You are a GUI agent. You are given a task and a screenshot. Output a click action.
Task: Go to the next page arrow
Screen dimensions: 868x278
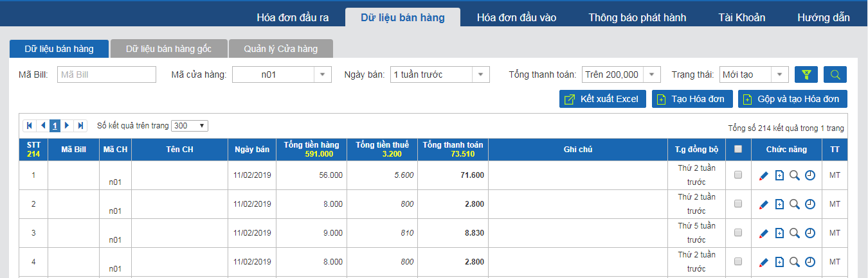[68, 125]
